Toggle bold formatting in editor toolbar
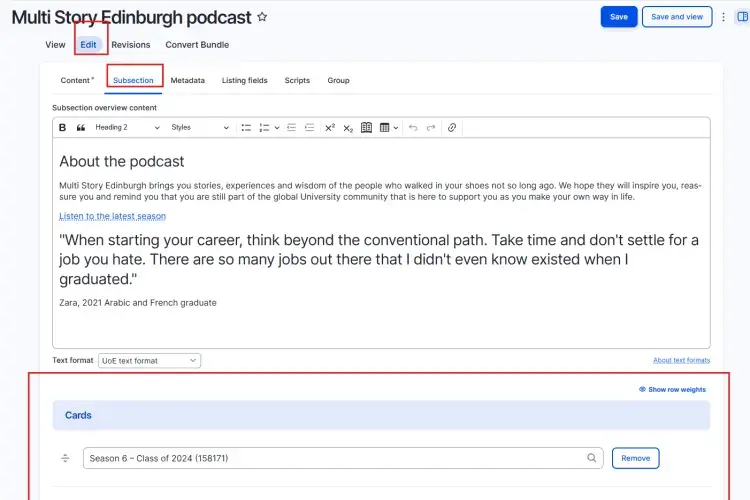750x500 pixels. click(63, 128)
